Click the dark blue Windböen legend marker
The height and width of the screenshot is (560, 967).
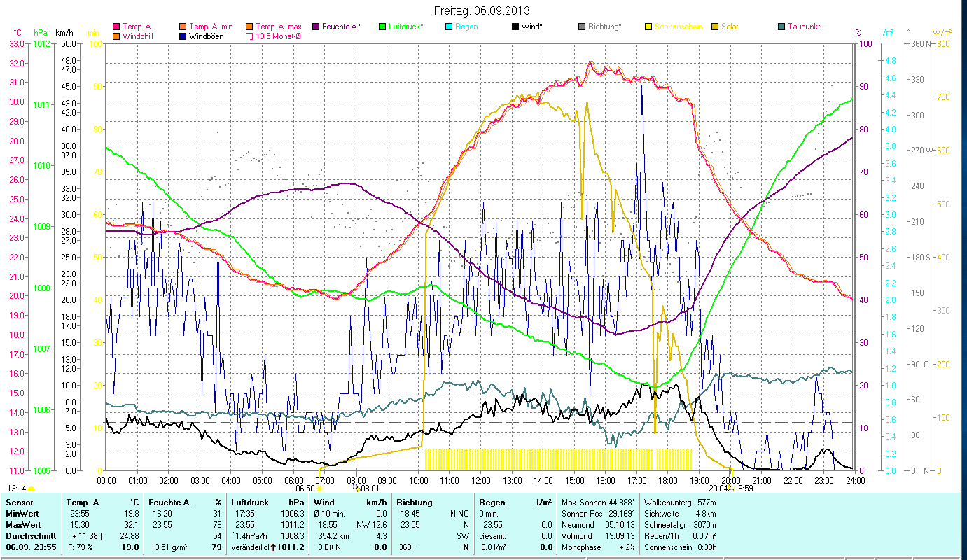pyautogui.click(x=183, y=36)
